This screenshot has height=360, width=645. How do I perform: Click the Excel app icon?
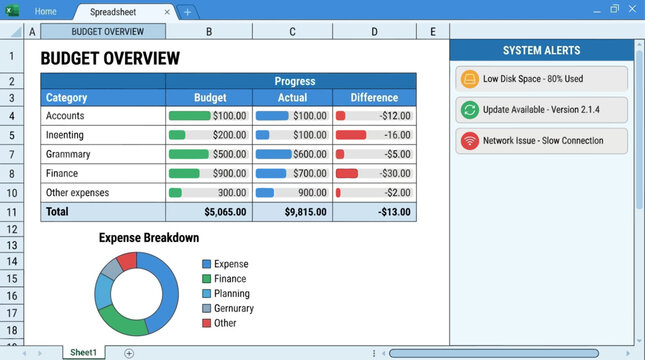pyautogui.click(x=12, y=10)
